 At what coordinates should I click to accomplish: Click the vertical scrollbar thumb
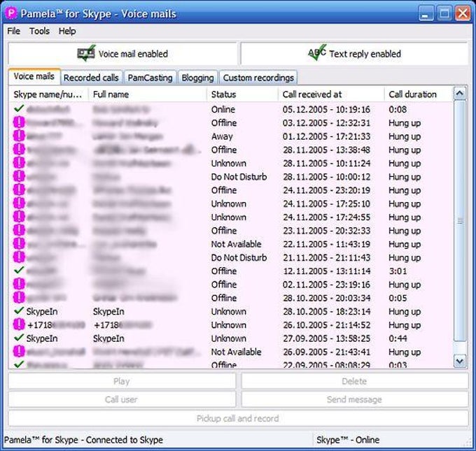(460, 220)
